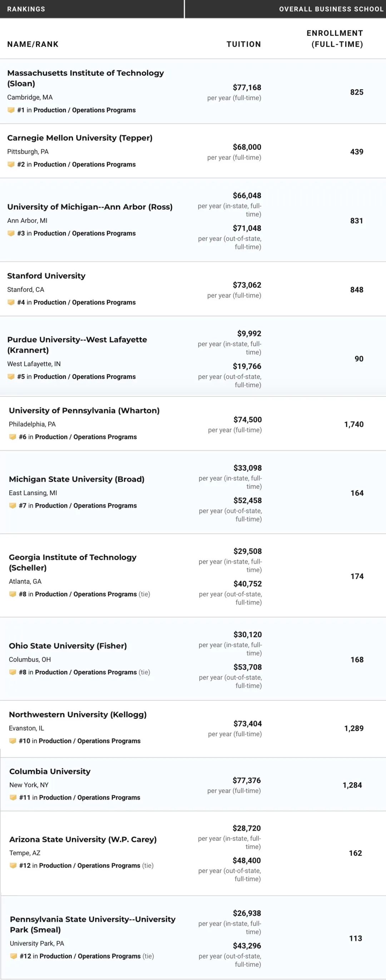Click the badge icon for Purdue Krannert #5 rank
The height and width of the screenshot is (980, 386).
(x=11, y=376)
